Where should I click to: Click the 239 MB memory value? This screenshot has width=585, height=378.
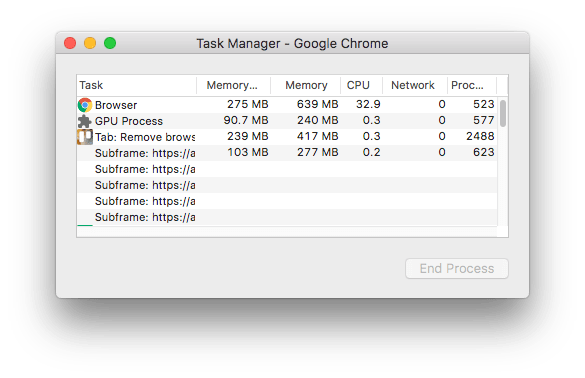(248, 136)
